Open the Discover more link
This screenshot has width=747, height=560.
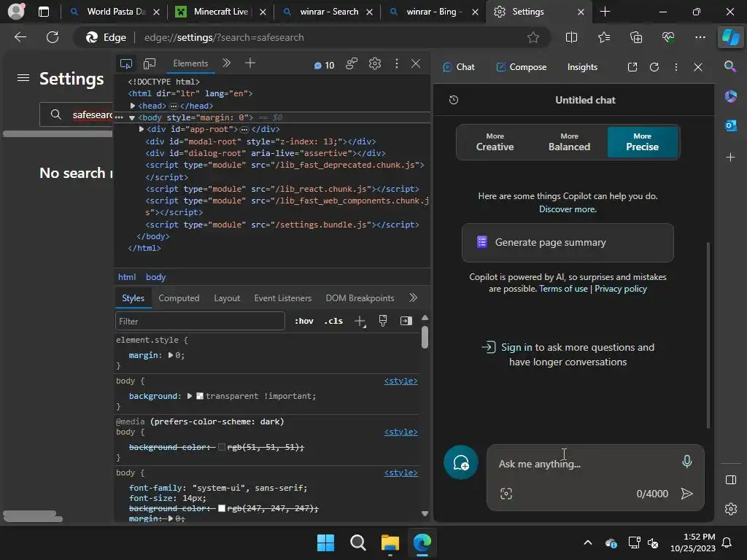click(x=568, y=209)
